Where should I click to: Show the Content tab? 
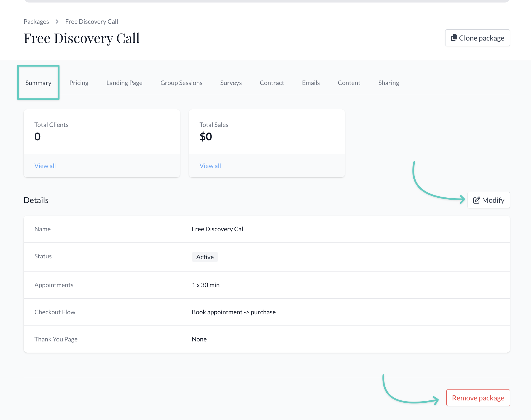point(349,83)
